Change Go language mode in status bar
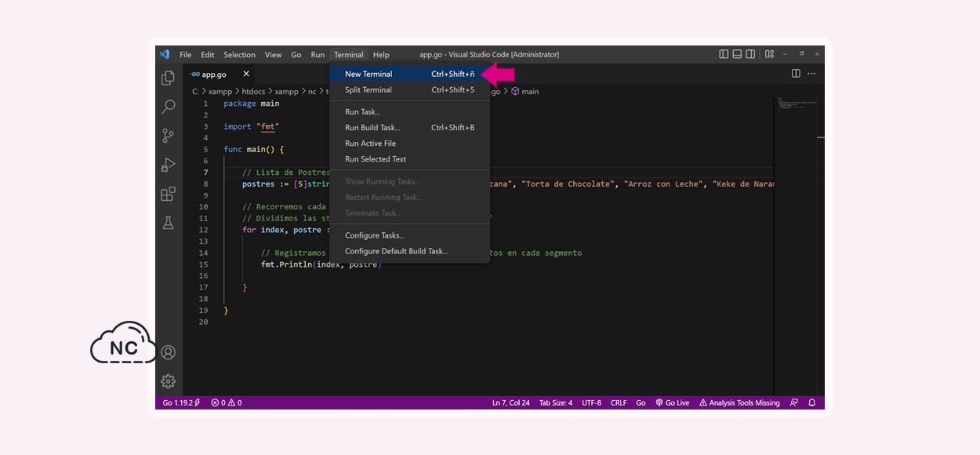980x455 pixels. pos(641,402)
